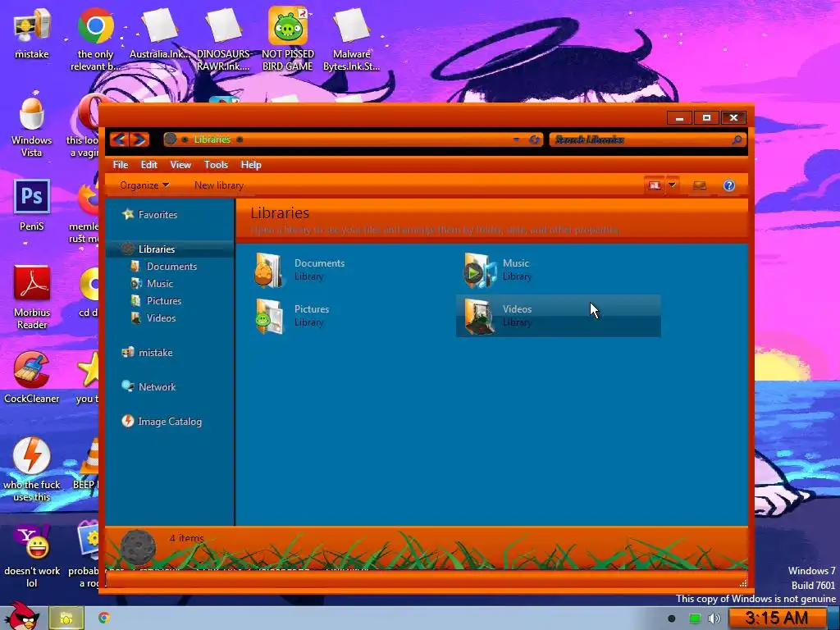Image resolution: width=840 pixels, height=630 pixels.
Task: Click Libraries breadcrumb in address bar
Action: coord(212,139)
